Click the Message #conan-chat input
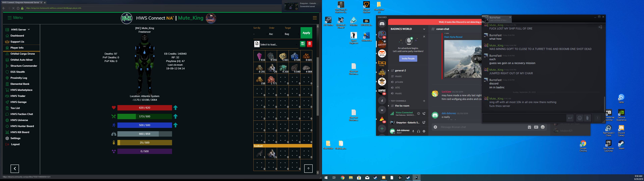 tap(482, 127)
